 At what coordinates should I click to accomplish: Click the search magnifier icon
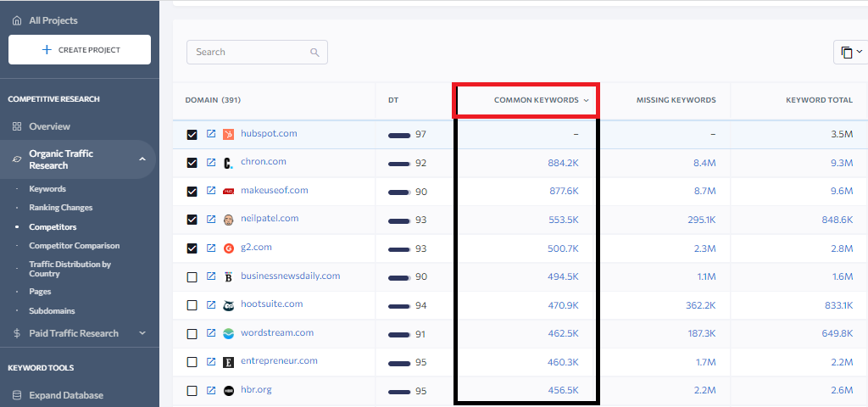(314, 52)
